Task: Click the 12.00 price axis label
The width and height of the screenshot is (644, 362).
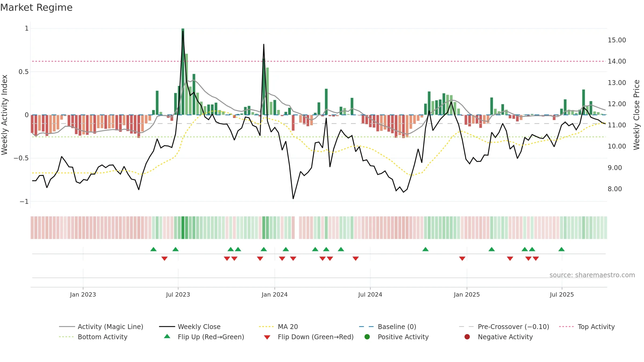Action: tap(617, 104)
